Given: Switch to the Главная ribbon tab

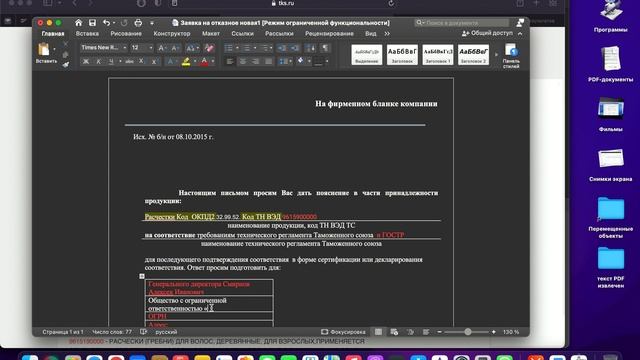Looking at the screenshot, I should [53, 33].
